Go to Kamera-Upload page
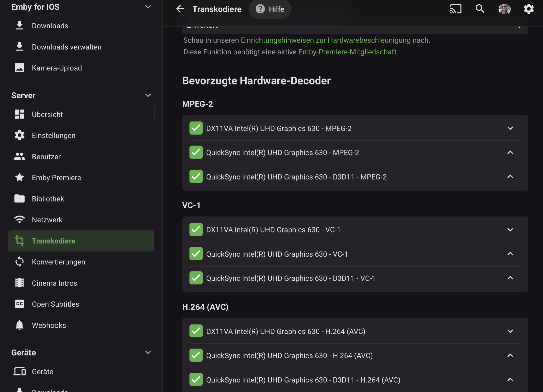Viewport: 543px width, 392px height. tap(81, 68)
